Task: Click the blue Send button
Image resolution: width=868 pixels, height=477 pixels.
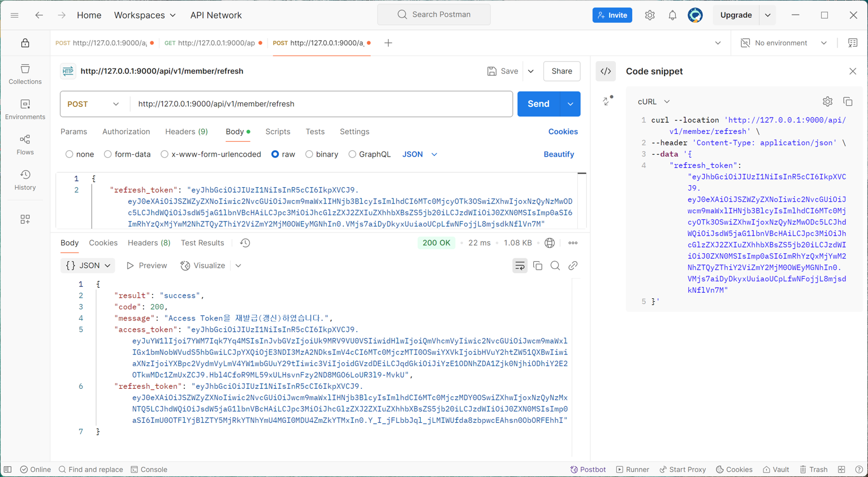Action: 538,104
